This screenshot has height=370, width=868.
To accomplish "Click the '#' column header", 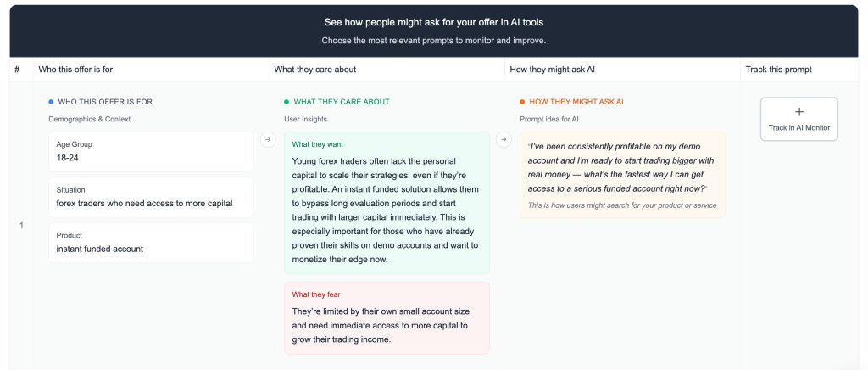I will tap(17, 70).
